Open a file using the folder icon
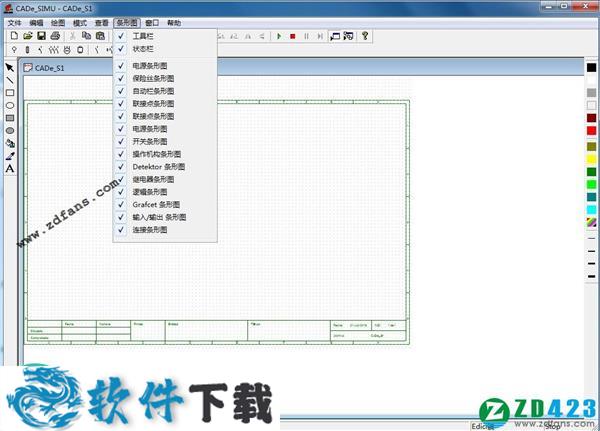Screen dimensions: 600x431 (x=28, y=36)
